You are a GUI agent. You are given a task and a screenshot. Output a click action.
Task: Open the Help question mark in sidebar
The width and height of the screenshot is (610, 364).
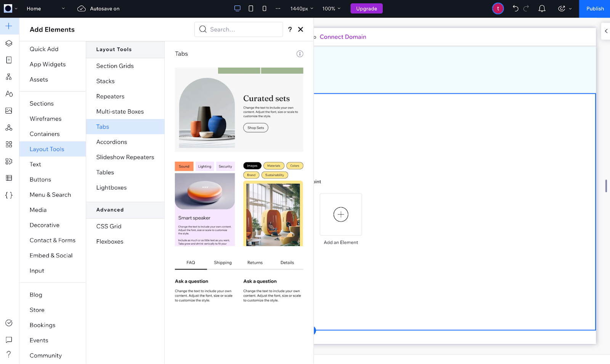coord(9,354)
